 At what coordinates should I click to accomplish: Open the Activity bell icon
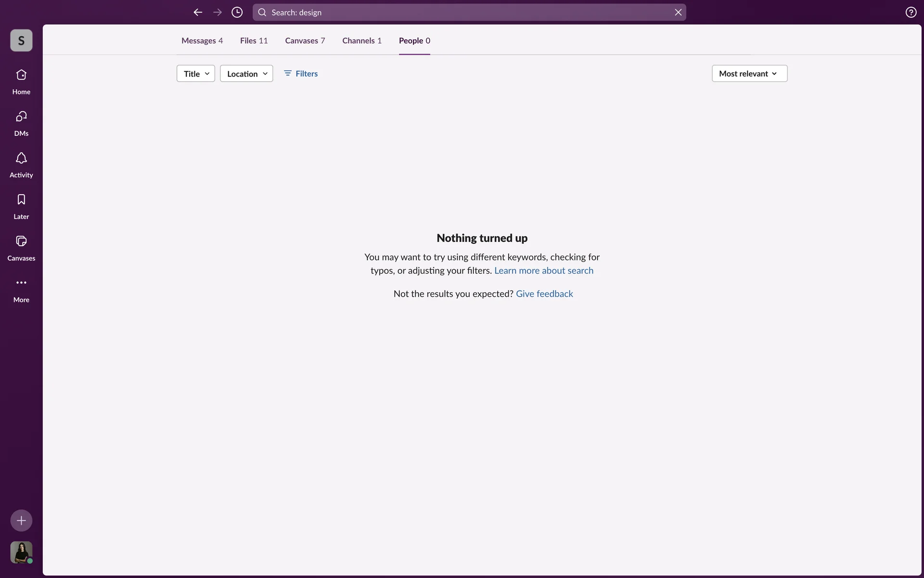(21, 165)
